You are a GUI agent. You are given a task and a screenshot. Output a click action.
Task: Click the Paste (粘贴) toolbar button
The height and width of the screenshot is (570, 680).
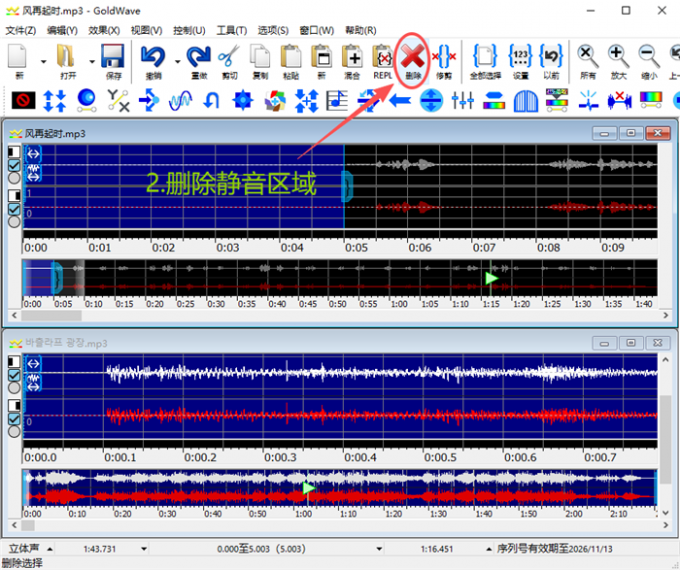(291, 58)
